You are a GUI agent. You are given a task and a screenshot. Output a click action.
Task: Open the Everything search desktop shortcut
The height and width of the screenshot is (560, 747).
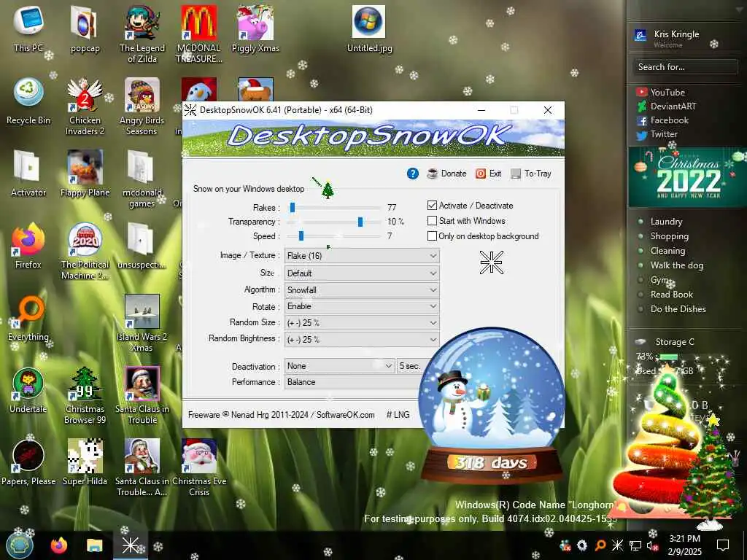(x=28, y=318)
